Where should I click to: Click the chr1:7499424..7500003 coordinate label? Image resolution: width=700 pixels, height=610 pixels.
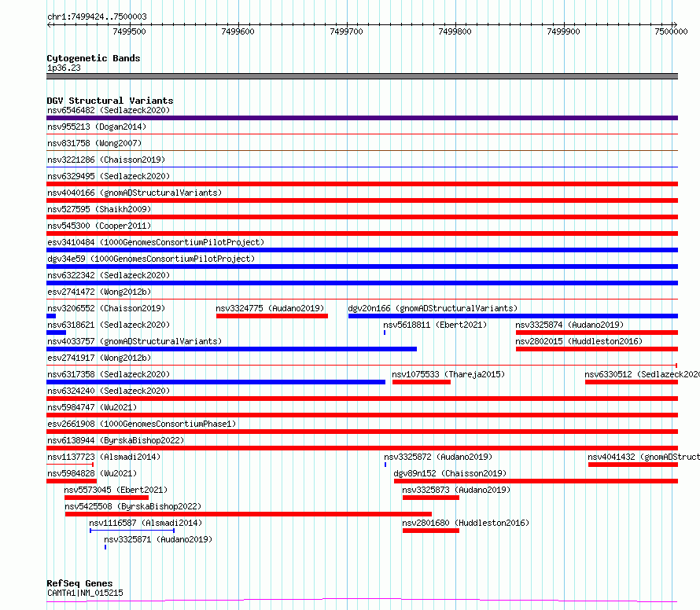(97, 17)
